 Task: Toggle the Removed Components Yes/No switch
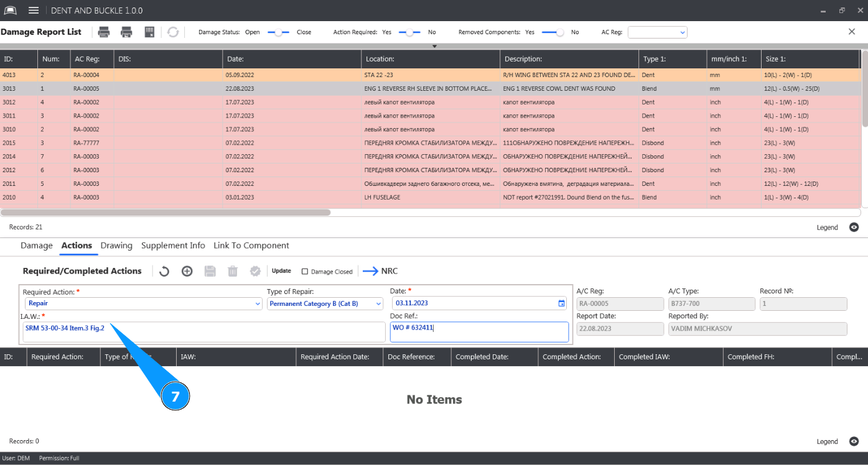point(553,32)
